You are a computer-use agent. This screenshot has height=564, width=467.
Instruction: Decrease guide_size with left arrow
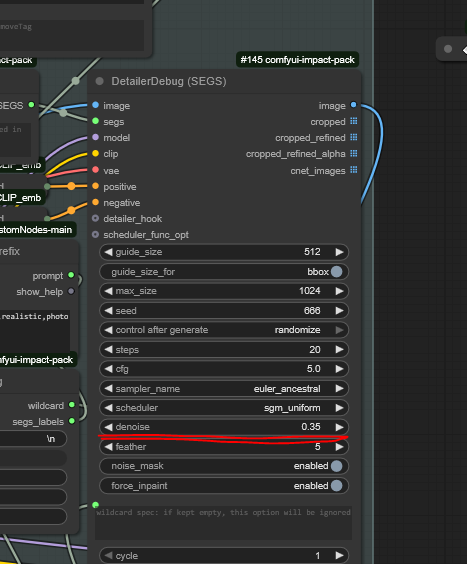click(108, 252)
